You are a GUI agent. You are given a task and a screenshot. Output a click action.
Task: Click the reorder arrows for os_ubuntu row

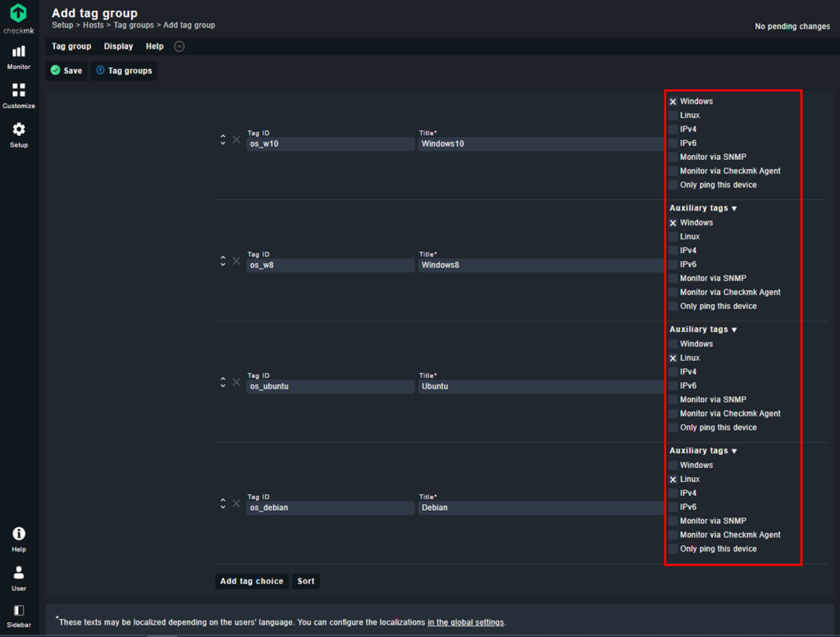coord(223,382)
